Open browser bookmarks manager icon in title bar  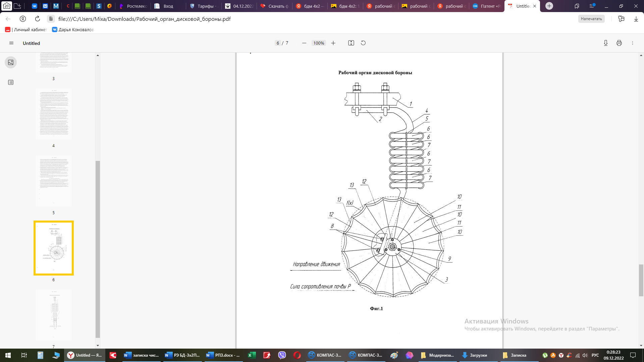[577, 6]
